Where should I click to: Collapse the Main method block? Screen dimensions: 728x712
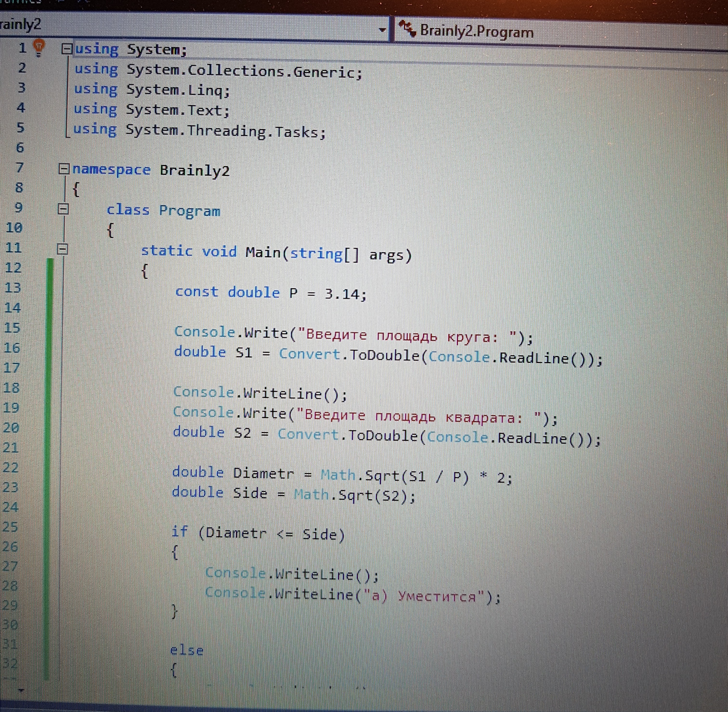(62, 249)
